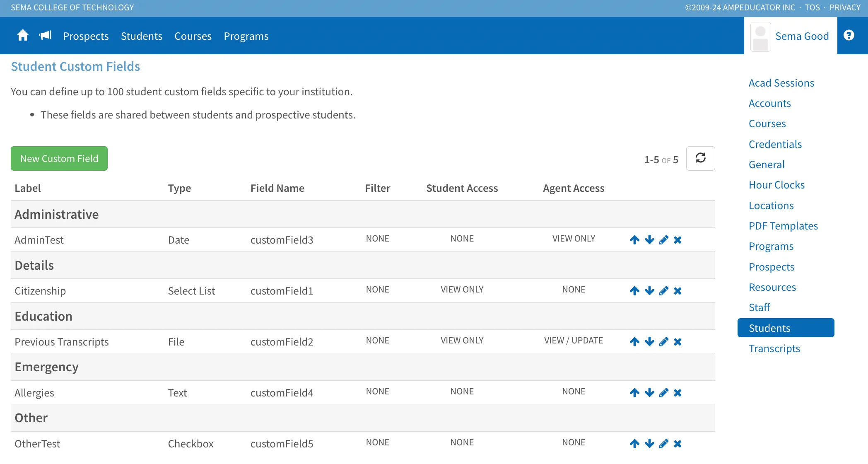Open the announcements megaphone icon
This screenshot has width=868, height=464.
click(x=45, y=36)
